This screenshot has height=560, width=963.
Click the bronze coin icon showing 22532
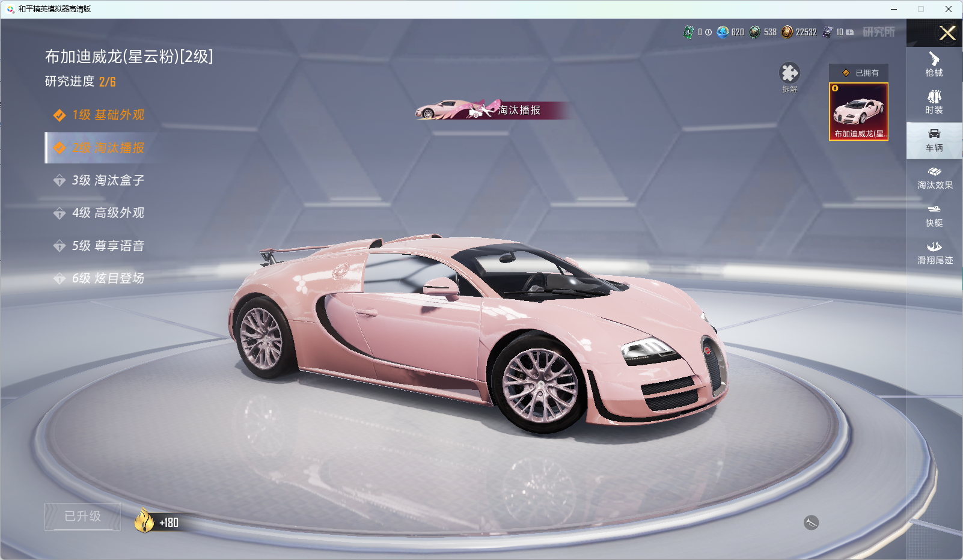pyautogui.click(x=787, y=32)
